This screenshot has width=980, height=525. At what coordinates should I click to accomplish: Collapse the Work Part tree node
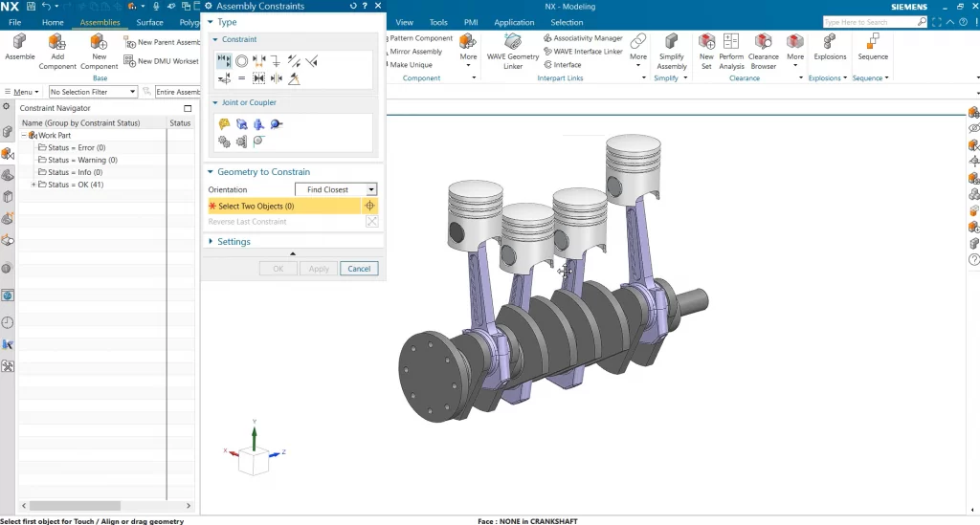pyautogui.click(x=24, y=136)
